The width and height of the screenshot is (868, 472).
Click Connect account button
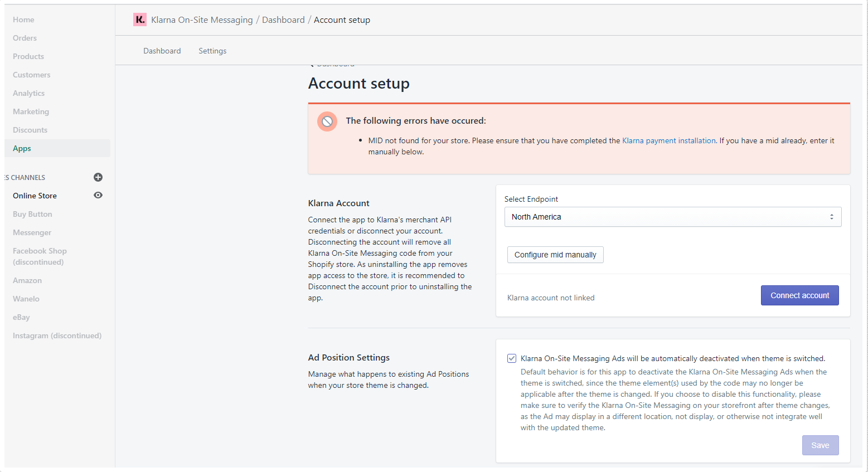click(800, 295)
